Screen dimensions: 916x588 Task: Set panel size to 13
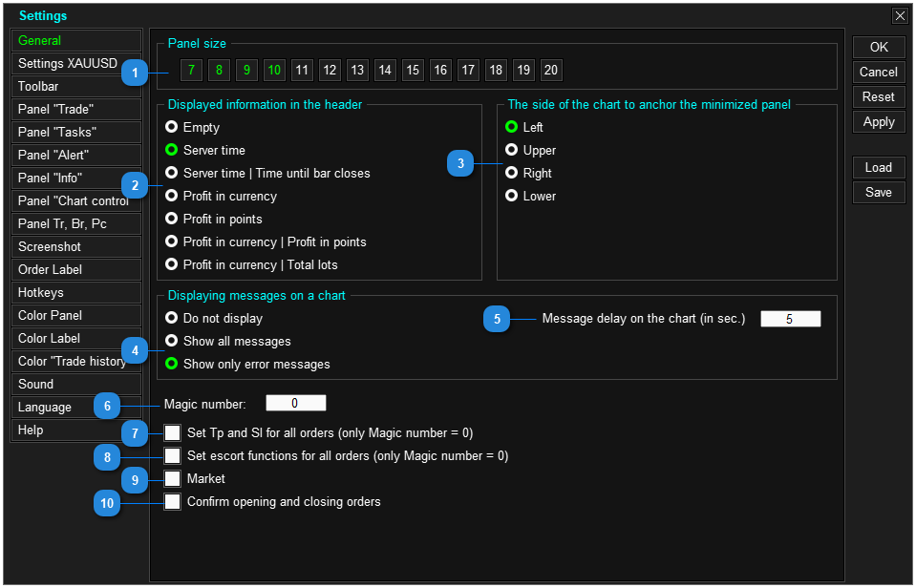(357, 70)
